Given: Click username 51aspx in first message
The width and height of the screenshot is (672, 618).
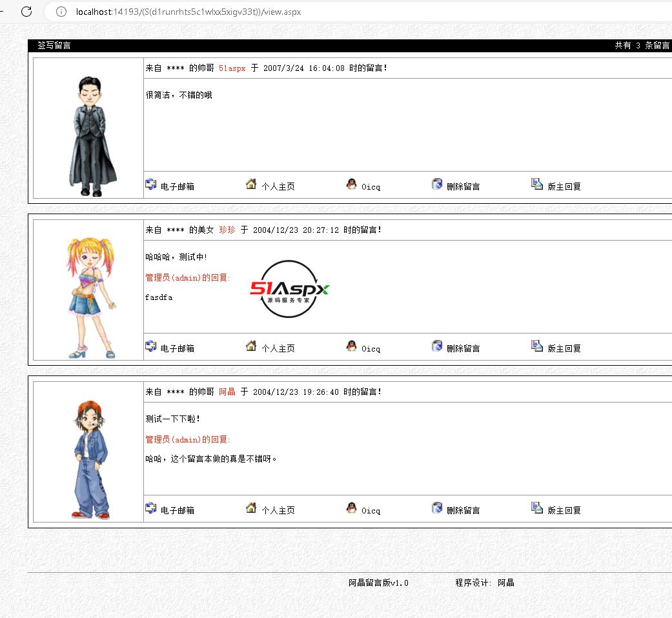Looking at the screenshot, I should [232, 68].
